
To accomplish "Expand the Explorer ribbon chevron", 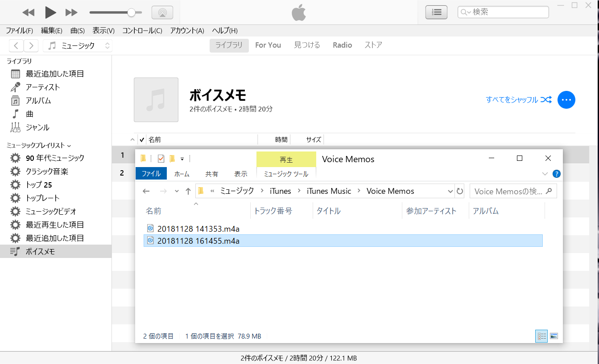I will 545,174.
